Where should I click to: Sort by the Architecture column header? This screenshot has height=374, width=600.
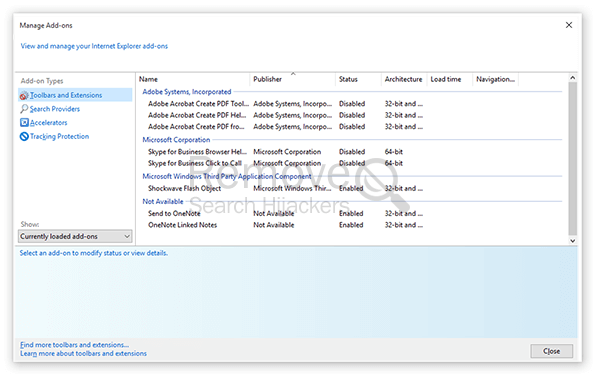(404, 79)
